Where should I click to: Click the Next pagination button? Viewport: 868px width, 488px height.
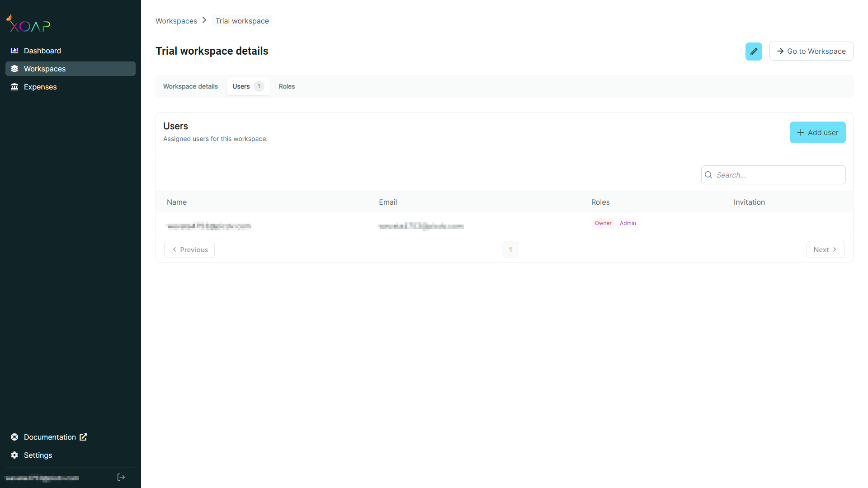tap(826, 249)
